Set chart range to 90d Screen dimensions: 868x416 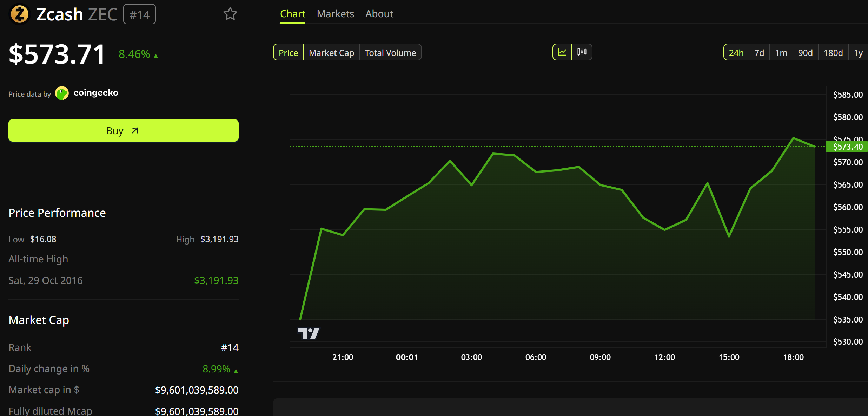pyautogui.click(x=806, y=52)
